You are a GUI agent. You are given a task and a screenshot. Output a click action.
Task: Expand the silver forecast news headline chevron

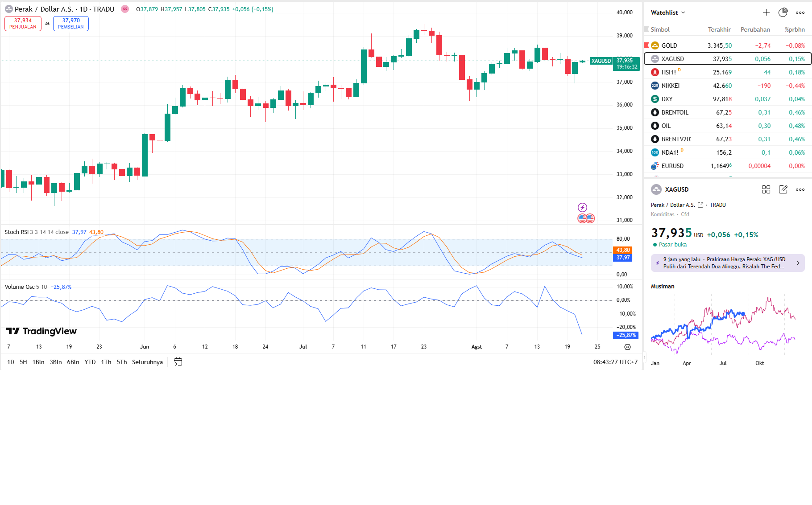798,263
